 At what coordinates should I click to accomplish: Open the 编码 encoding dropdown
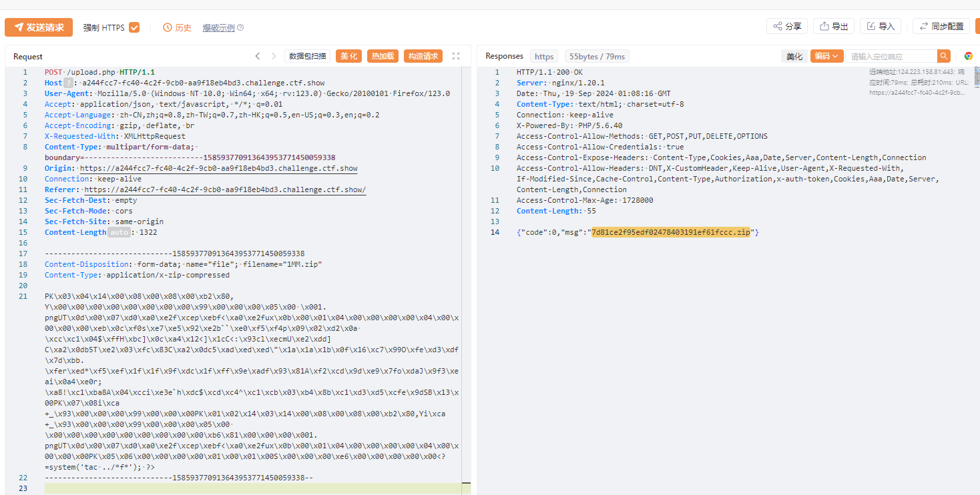[x=827, y=56]
